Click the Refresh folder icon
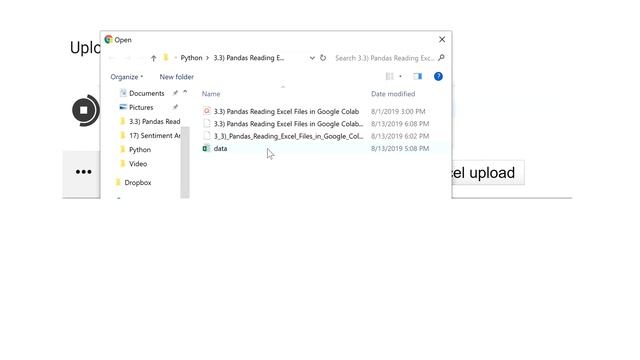 (x=323, y=58)
